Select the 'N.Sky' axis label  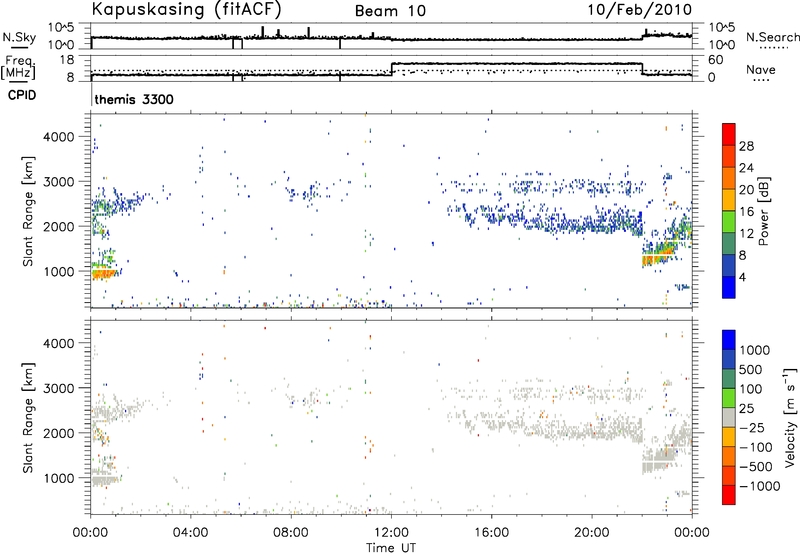(x=19, y=37)
